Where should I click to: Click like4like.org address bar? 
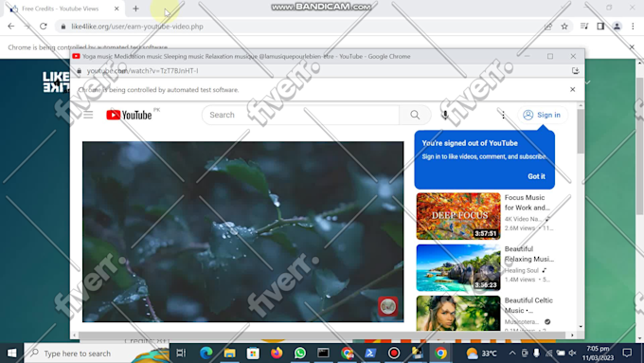pyautogui.click(x=137, y=27)
